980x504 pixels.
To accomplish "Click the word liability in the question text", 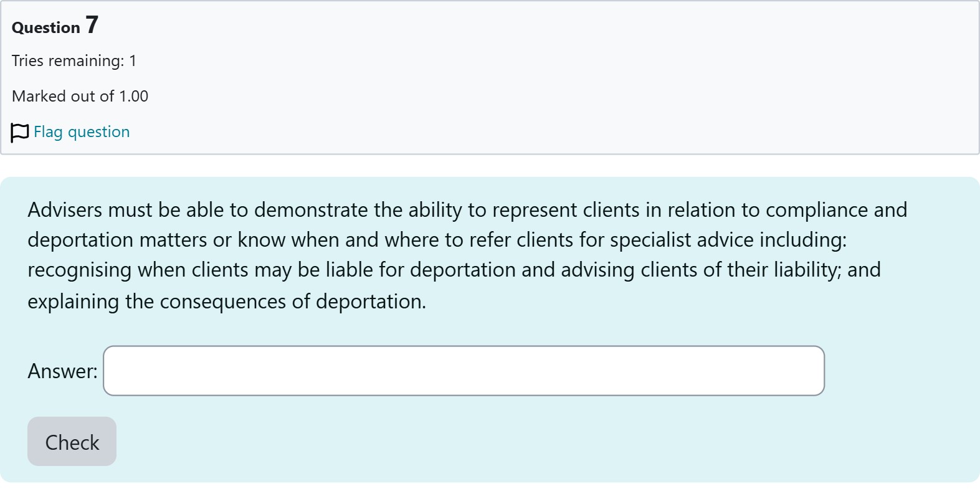I will [x=807, y=270].
